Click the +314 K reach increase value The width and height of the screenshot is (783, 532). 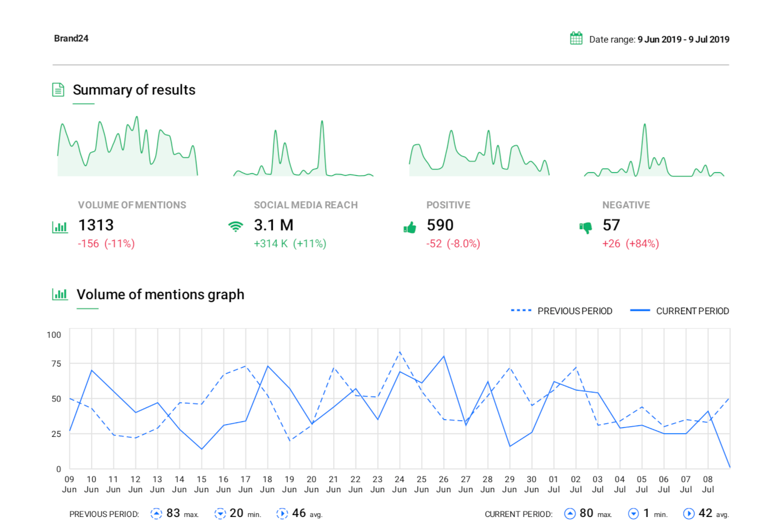click(271, 244)
